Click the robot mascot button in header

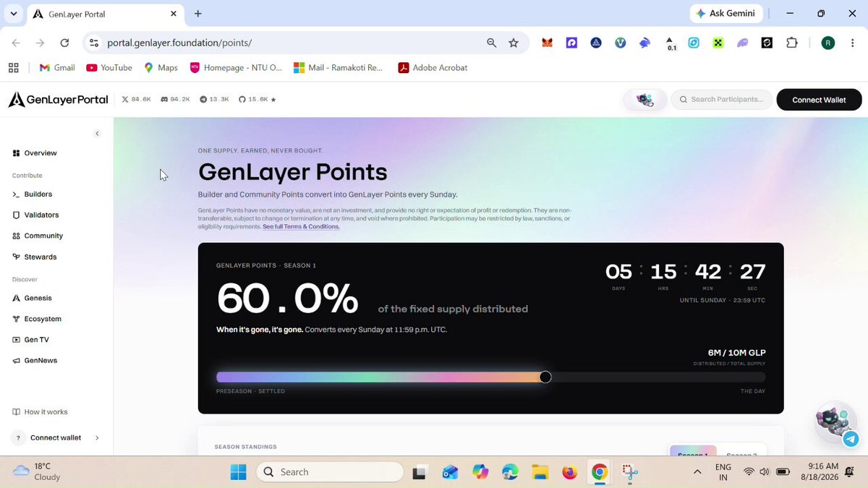point(645,100)
